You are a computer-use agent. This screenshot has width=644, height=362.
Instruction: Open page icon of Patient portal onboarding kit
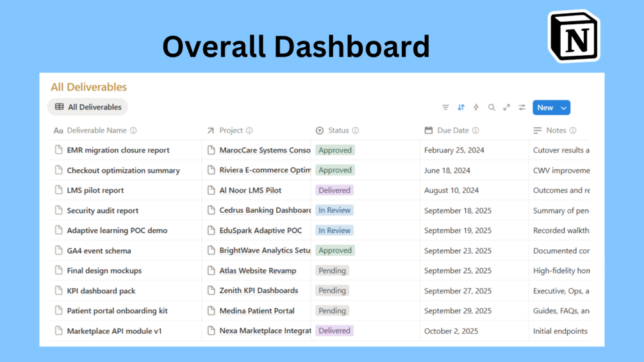(59, 311)
